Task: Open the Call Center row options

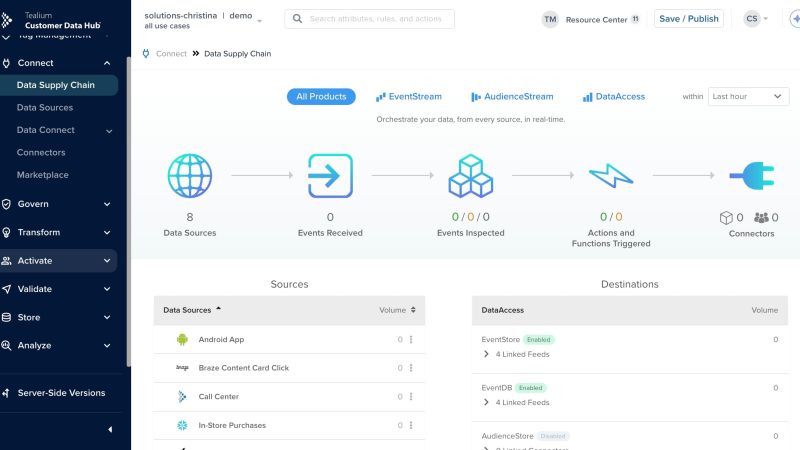Action: [x=411, y=397]
